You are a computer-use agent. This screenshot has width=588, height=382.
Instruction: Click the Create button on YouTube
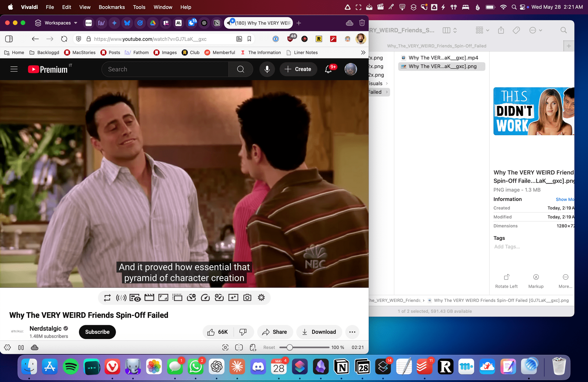(298, 69)
